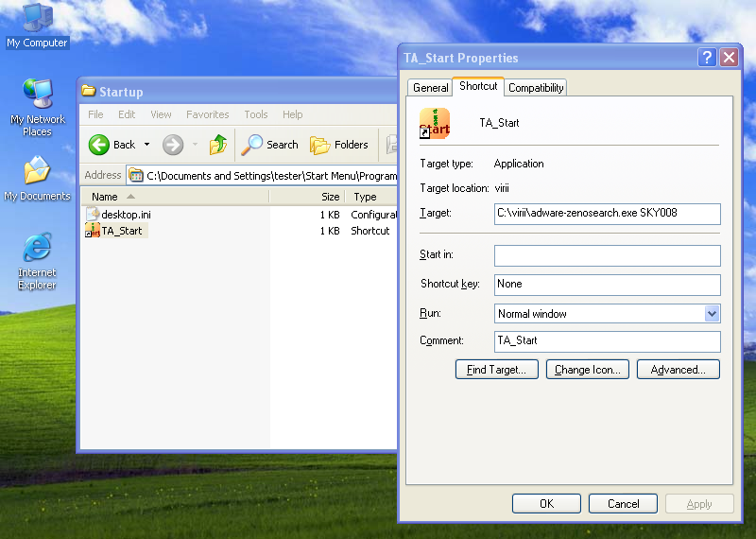Click the Forward arrow in Startup window
756x539 pixels.
[173, 145]
